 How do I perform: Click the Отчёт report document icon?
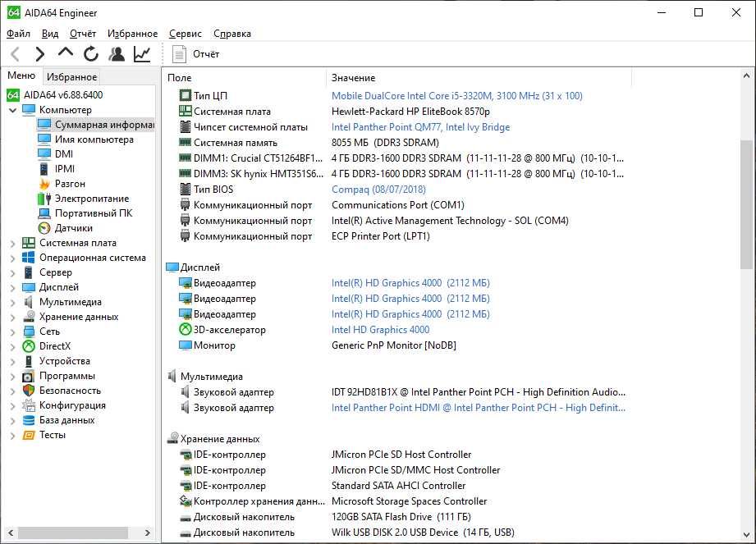click(x=179, y=54)
